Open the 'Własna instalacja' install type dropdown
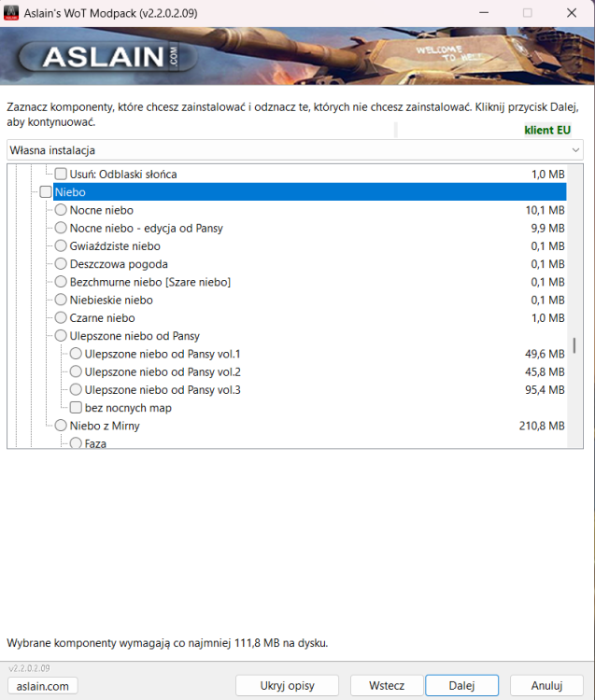 click(295, 150)
